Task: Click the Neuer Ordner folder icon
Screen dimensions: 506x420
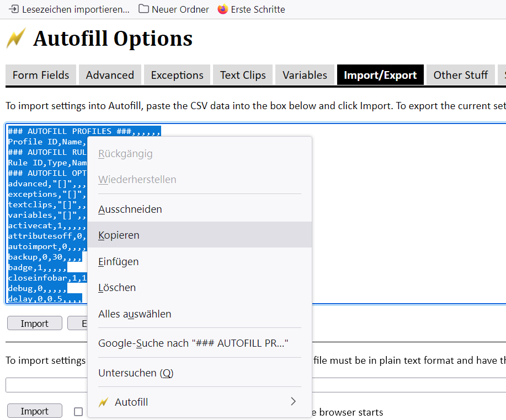Action: (143, 9)
